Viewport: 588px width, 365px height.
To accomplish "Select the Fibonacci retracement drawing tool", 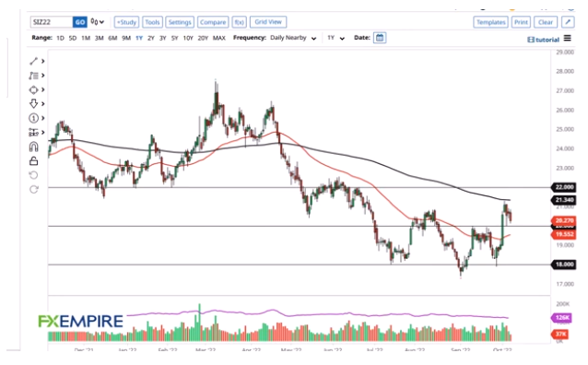I will coord(34,76).
